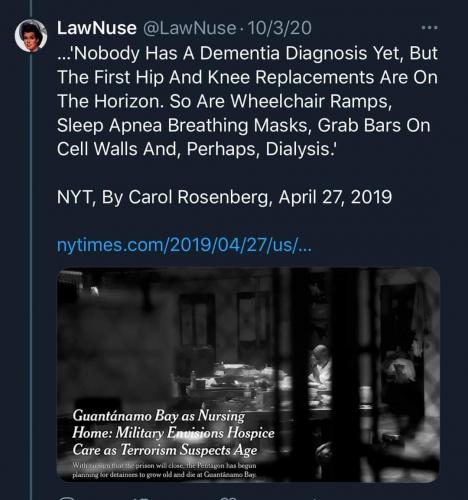Tap 'The Horizon. So Are Wheelchair Ramps' line
Viewport: 468px width, 500px height.
(x=224, y=101)
